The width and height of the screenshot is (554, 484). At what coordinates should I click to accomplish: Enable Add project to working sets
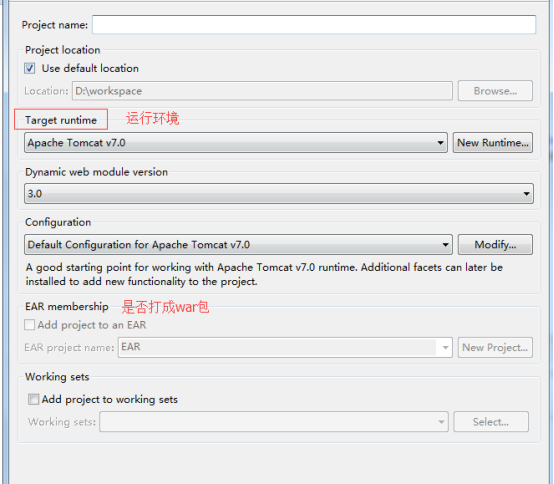click(x=34, y=399)
